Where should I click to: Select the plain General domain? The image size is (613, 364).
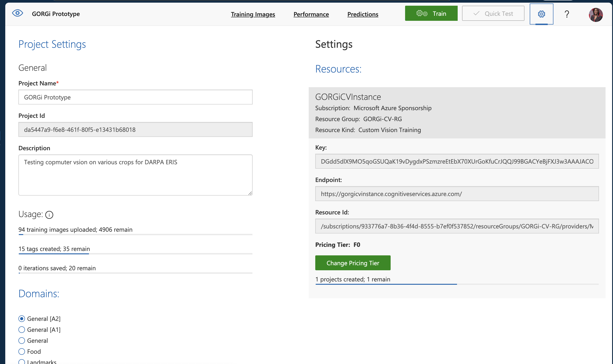point(22,340)
